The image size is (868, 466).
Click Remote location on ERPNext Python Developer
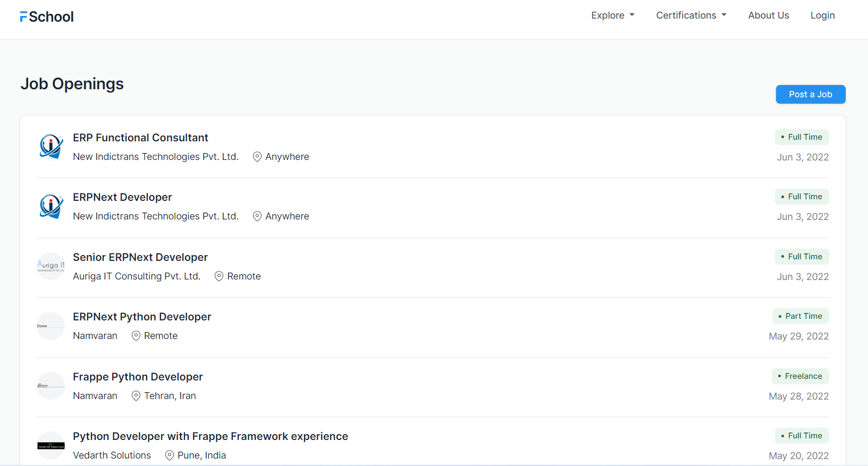coord(161,336)
